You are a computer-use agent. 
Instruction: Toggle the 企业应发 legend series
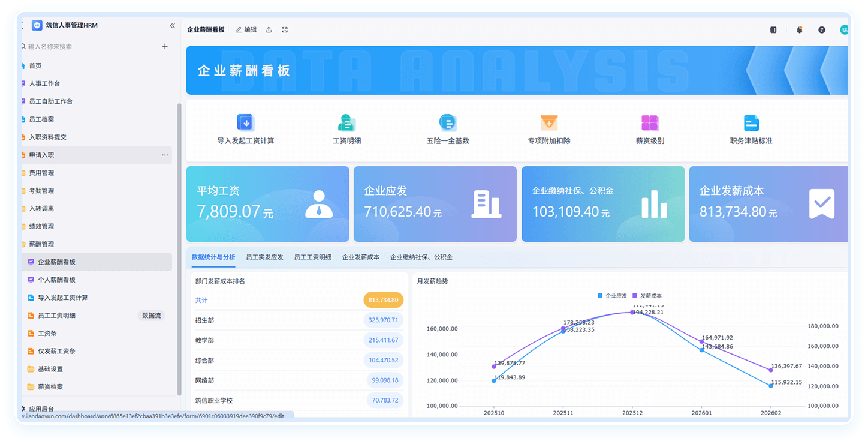[x=612, y=296]
